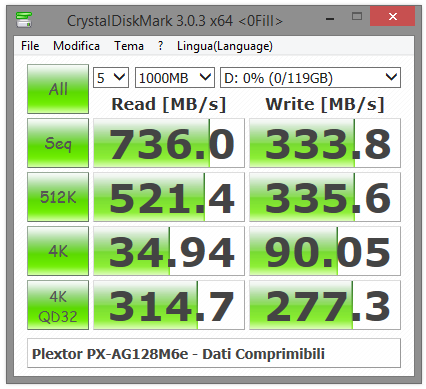Open the ? help menu
426x389 pixels.
[x=161, y=46]
